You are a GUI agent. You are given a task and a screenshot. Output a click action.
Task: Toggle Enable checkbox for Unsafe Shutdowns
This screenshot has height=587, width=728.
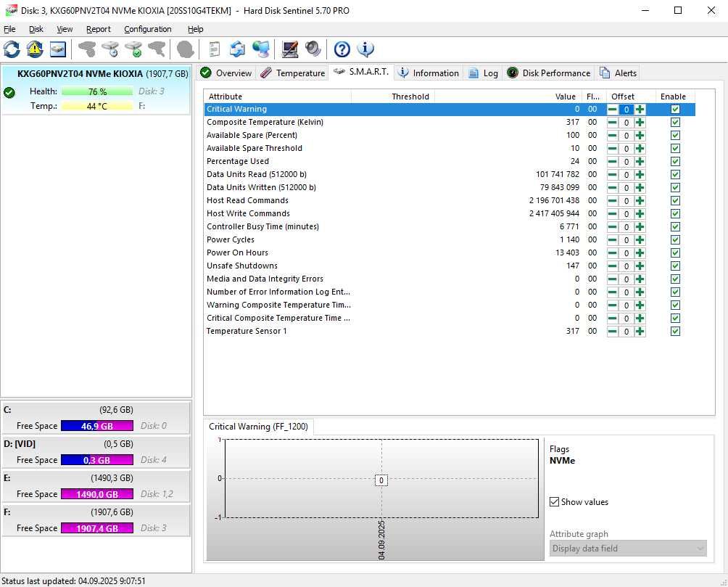click(x=676, y=266)
